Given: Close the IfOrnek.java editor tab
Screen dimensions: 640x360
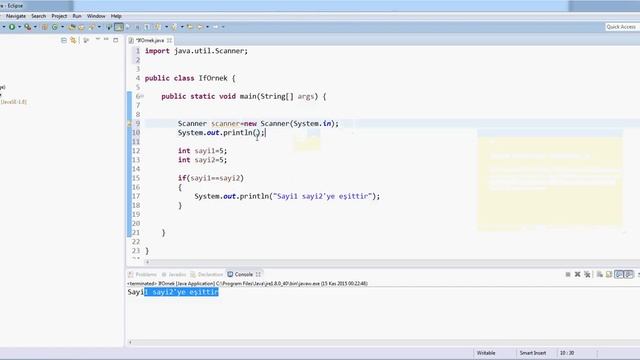Looking at the screenshot, I should click(x=169, y=40).
